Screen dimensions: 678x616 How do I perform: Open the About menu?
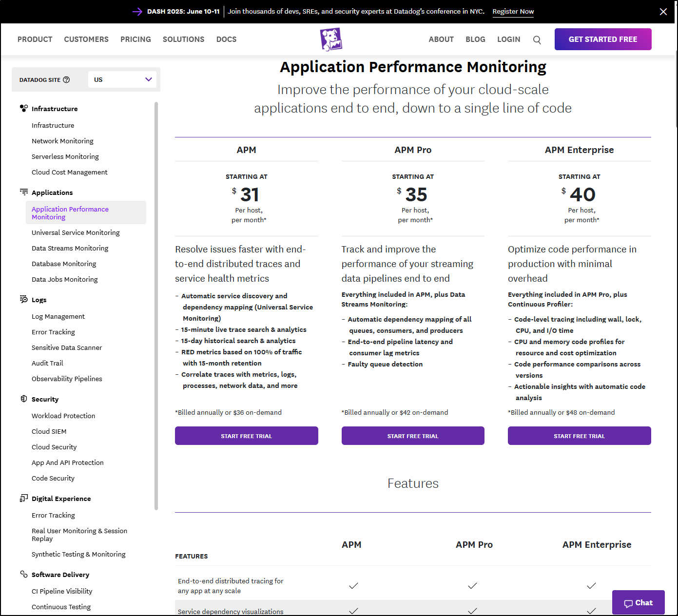[441, 39]
